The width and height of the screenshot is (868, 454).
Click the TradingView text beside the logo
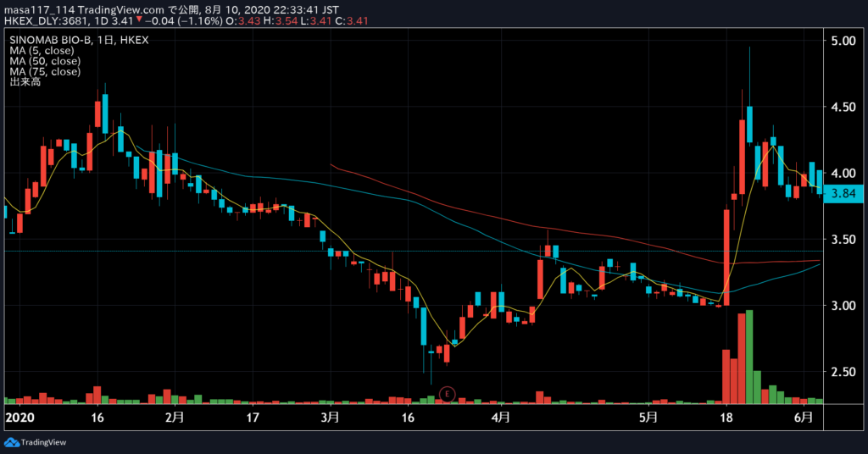43,442
